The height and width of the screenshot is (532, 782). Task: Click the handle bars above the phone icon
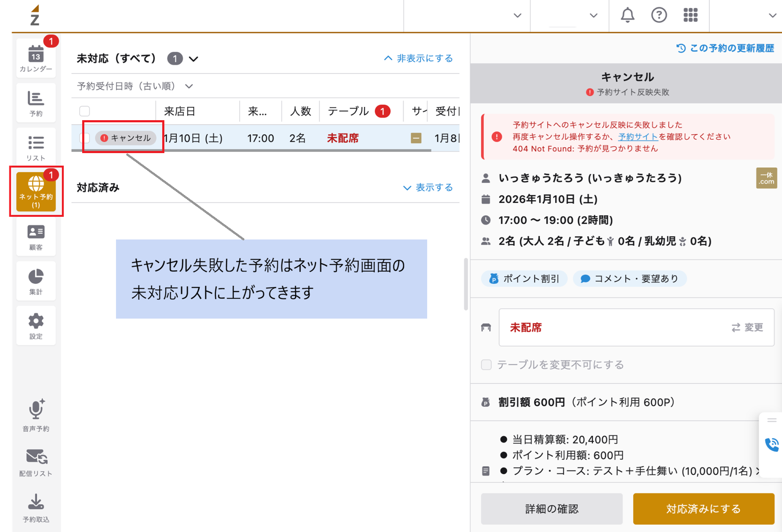772,420
